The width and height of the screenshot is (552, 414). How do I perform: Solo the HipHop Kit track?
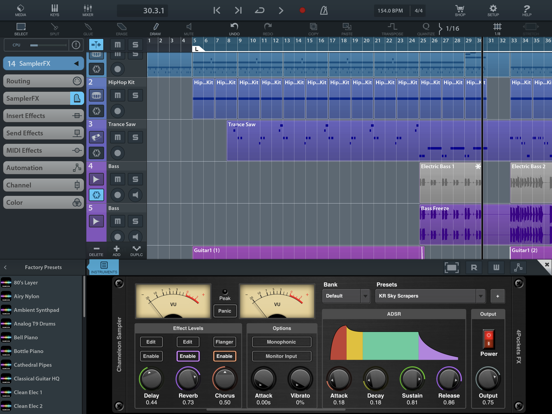click(135, 95)
